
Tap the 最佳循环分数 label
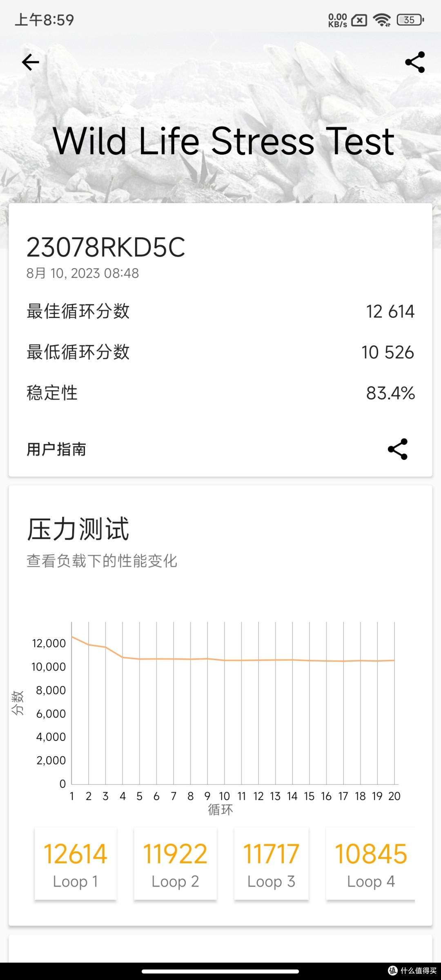(78, 311)
